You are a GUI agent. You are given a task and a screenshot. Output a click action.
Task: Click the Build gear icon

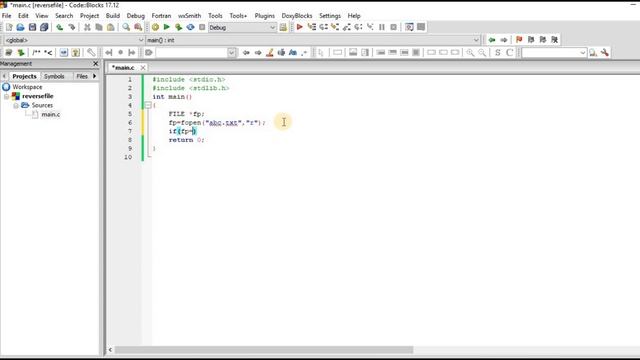(x=155, y=27)
